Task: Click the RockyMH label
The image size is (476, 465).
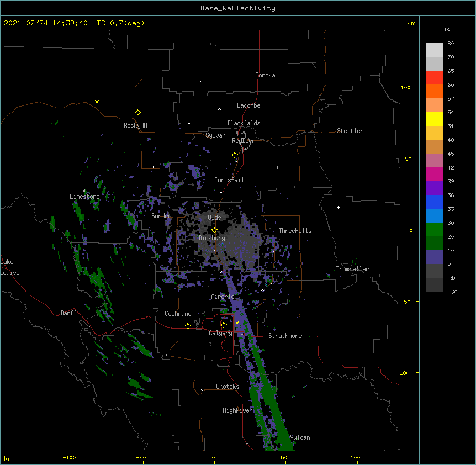Action: point(135,125)
